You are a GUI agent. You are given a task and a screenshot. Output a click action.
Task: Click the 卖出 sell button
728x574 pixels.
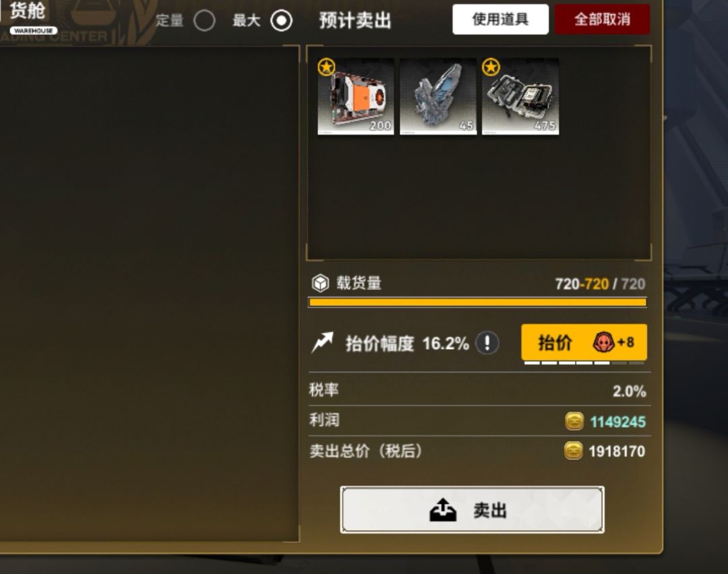click(x=472, y=510)
